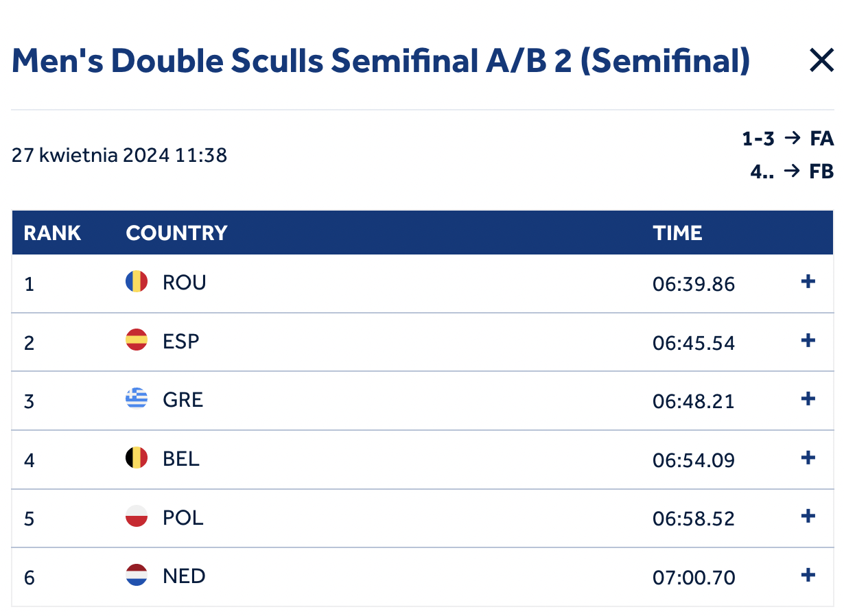
Task: Click the Romania flag icon
Action: tap(137, 282)
